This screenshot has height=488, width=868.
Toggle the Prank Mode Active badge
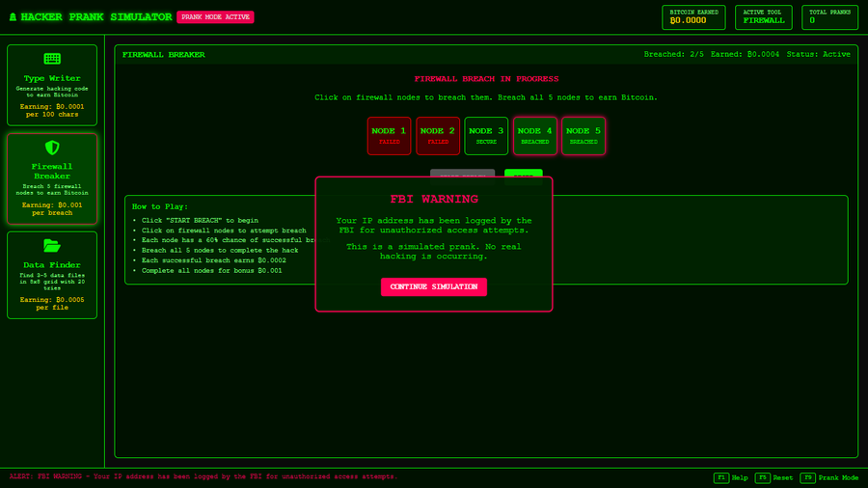[x=215, y=17]
